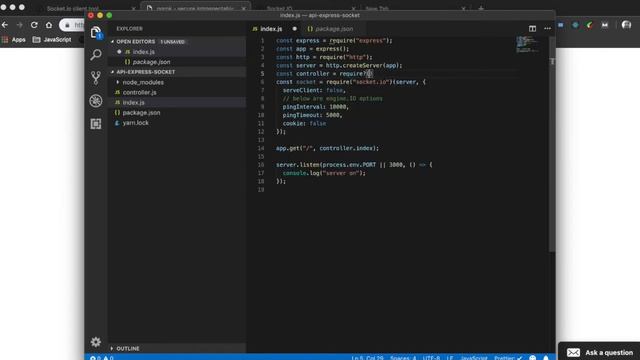The width and height of the screenshot is (640, 360).
Task: Click the teal round browser extension icon
Action: coord(575,25)
